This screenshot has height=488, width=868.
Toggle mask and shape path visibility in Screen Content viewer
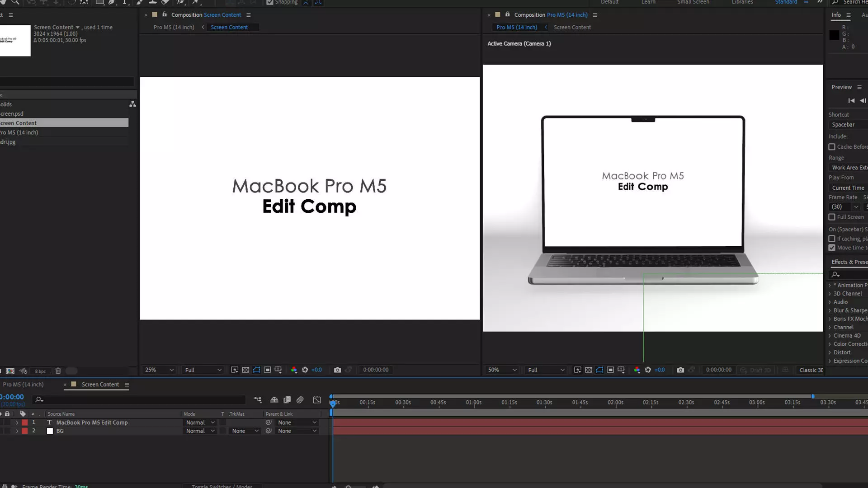click(x=256, y=370)
